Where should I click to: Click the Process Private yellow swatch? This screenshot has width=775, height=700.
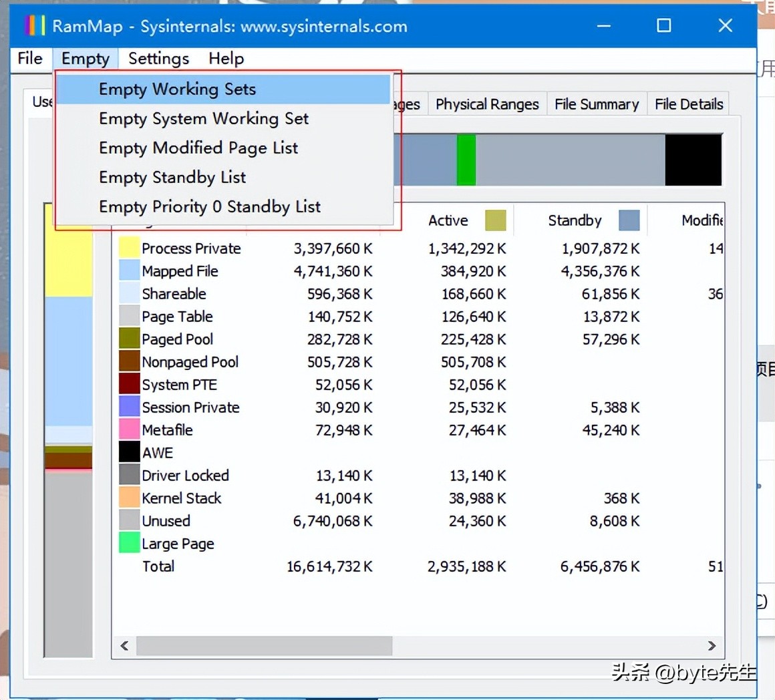129,248
